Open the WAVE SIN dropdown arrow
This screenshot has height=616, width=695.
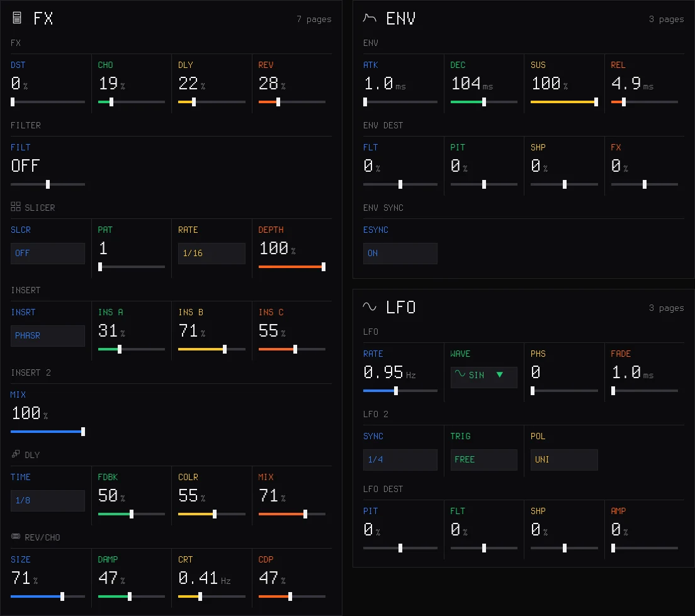coord(500,375)
